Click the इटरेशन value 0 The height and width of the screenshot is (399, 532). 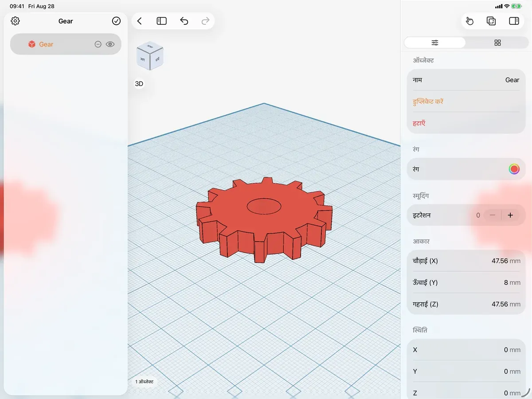pos(478,215)
